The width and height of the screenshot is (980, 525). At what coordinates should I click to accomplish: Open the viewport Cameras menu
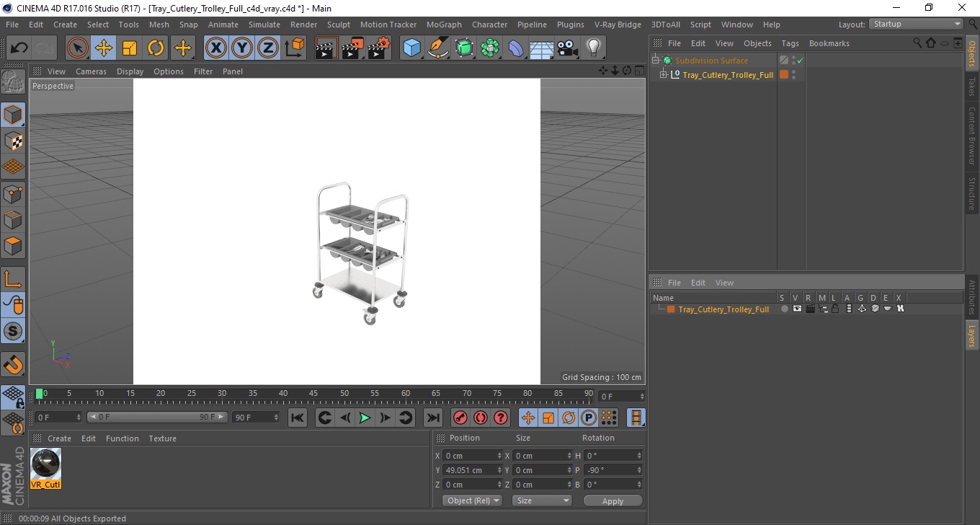coord(91,71)
